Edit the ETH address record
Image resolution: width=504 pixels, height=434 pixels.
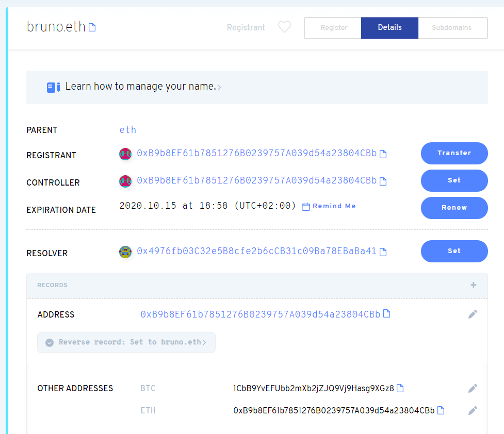pos(473,410)
